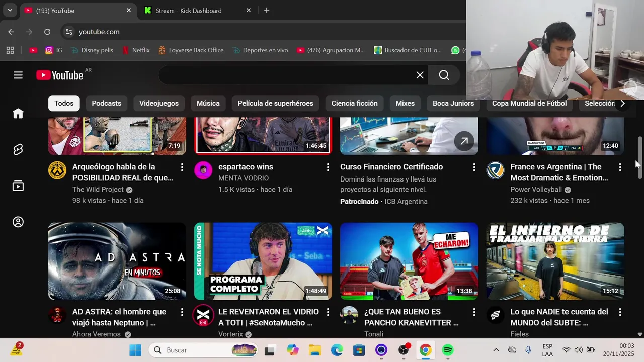Open Loyverse Back Office bookmark

[x=191, y=50]
